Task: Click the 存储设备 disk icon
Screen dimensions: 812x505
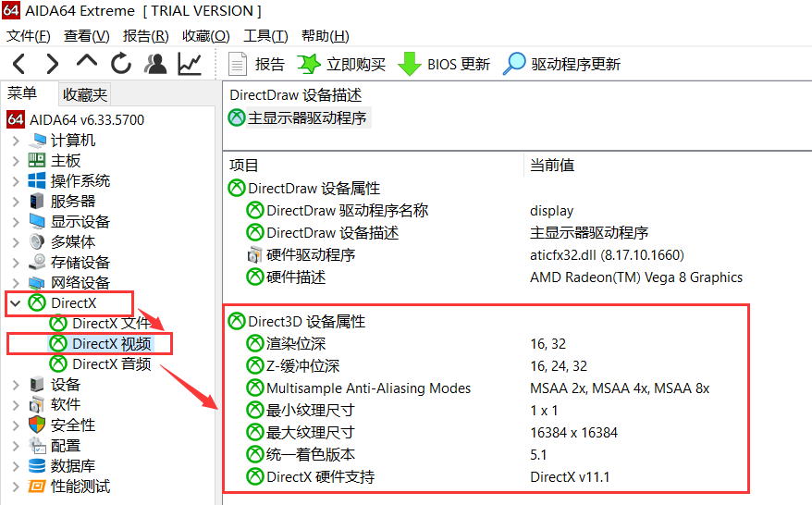Action: coord(37,262)
